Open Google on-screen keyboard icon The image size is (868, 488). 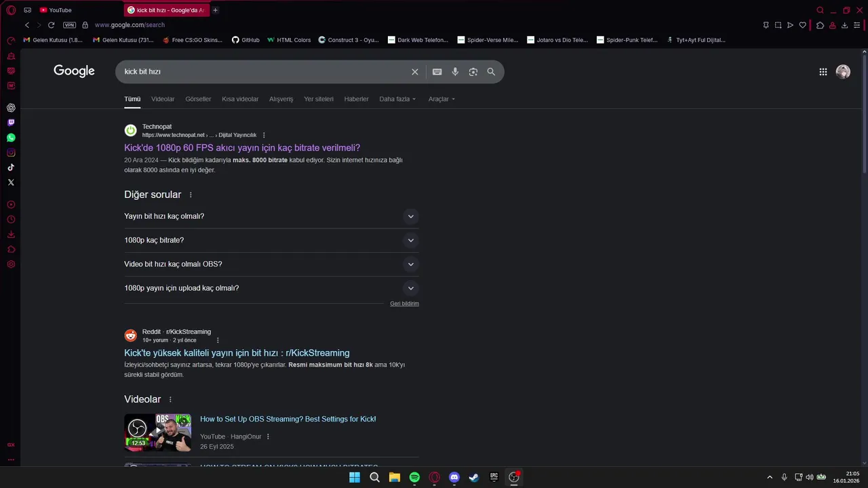(x=437, y=72)
